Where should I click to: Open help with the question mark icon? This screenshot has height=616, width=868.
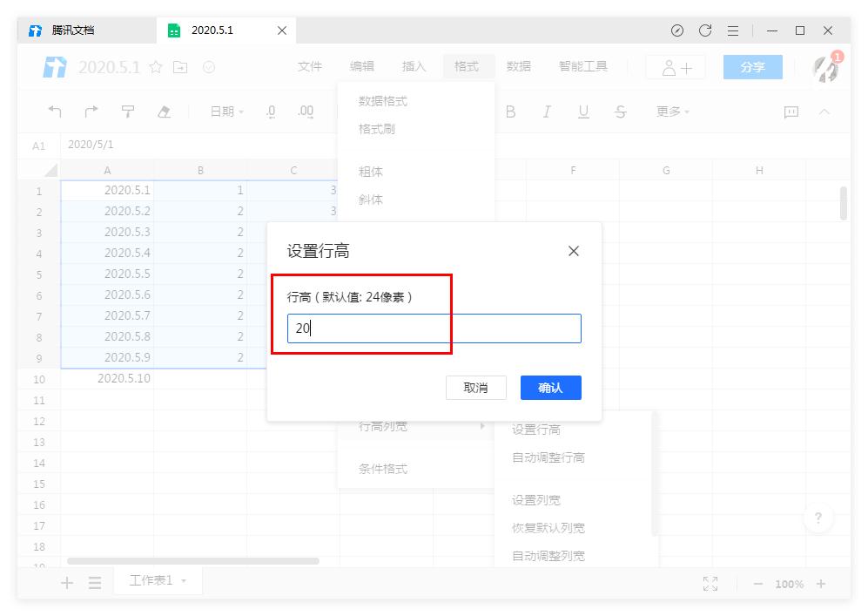pos(818,518)
